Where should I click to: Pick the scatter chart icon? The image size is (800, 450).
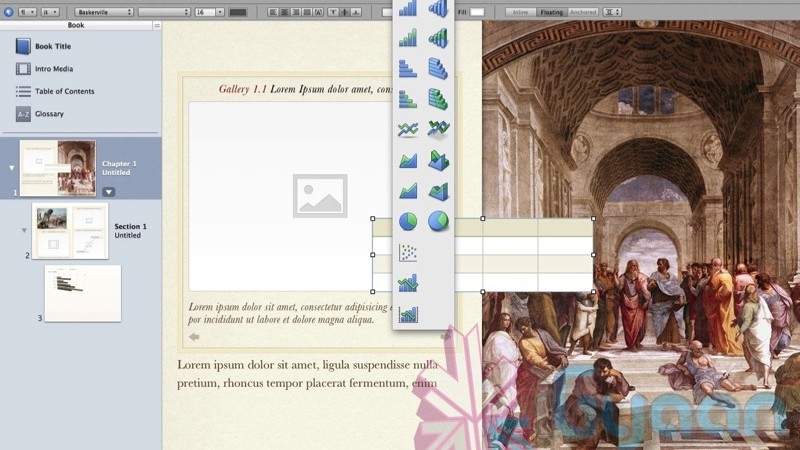click(407, 252)
